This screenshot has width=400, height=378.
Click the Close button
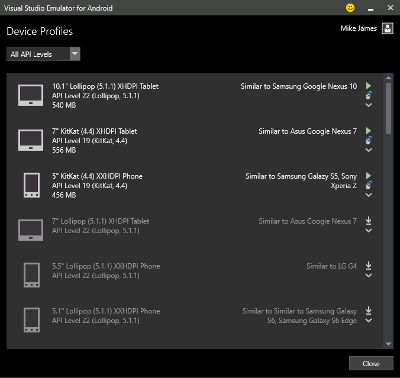tap(371, 363)
